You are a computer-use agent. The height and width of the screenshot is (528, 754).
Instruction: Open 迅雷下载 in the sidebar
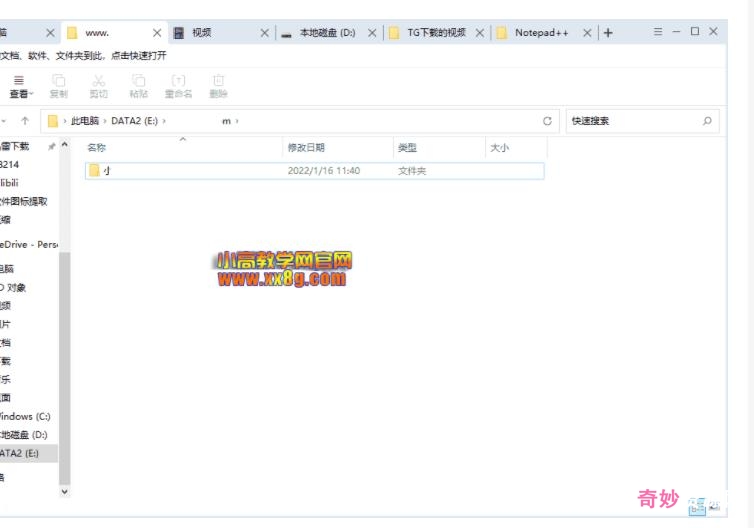[14, 146]
